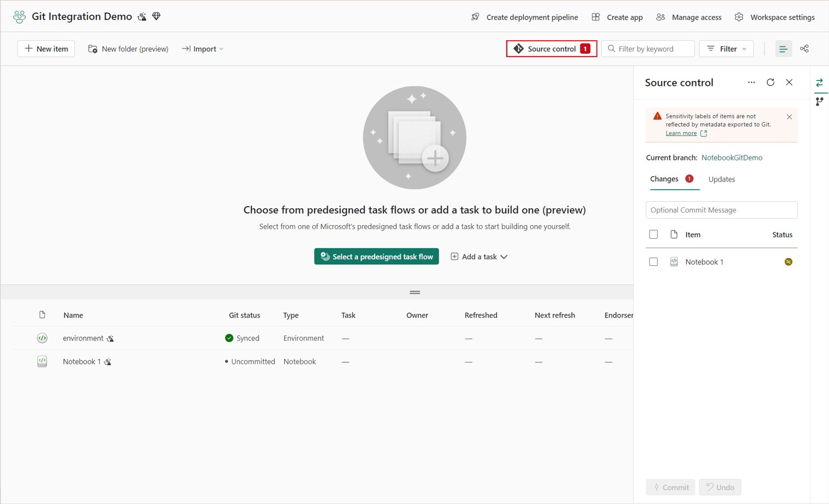Viewport: 829px width, 504px height.
Task: Click the Manage access people icon
Action: tap(660, 17)
